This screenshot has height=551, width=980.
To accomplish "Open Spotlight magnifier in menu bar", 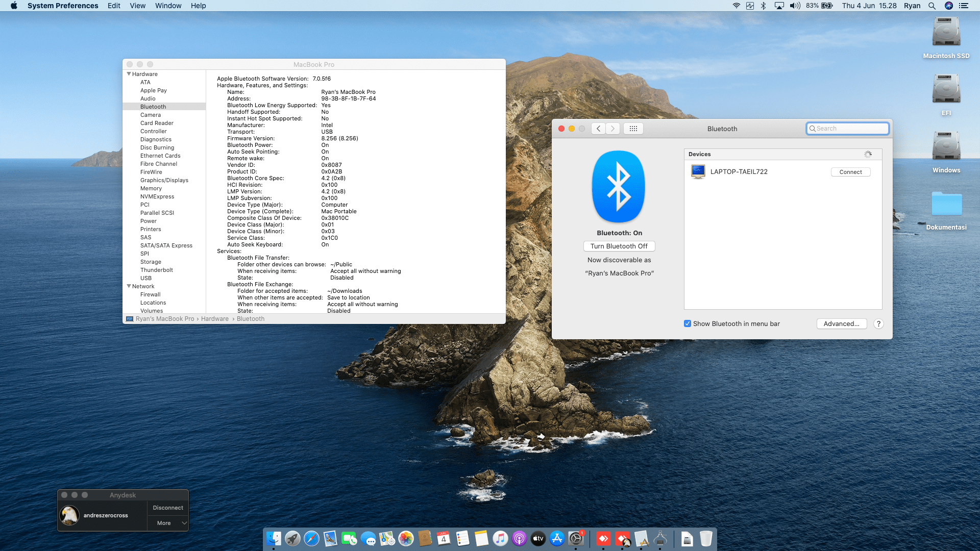I will pos(932,6).
